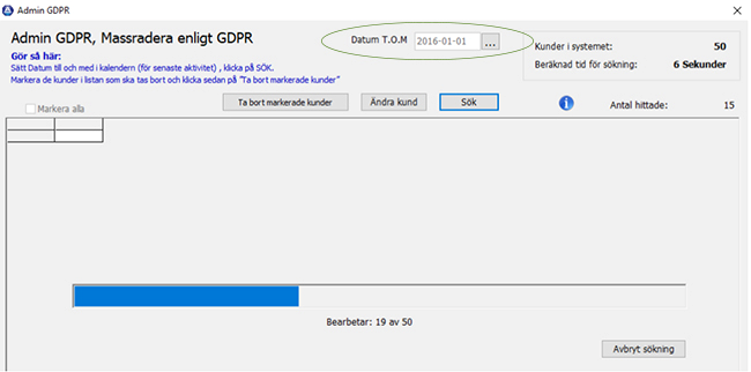This screenshot has height=372, width=751.
Task: Click the Kunder i systemet label
Action: [x=573, y=47]
